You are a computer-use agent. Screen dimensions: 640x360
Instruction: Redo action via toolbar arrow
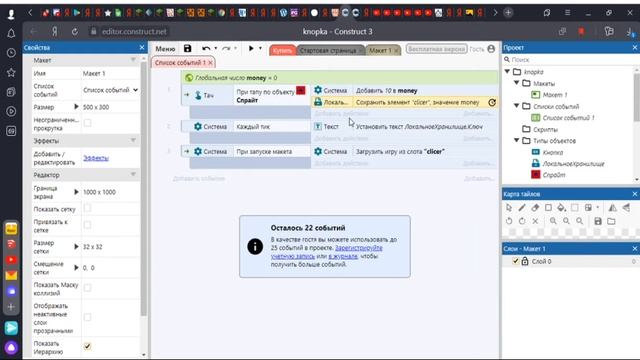(226, 49)
